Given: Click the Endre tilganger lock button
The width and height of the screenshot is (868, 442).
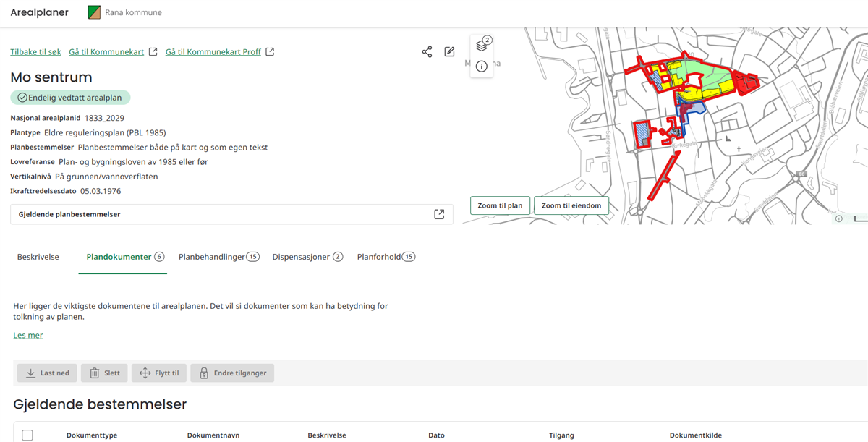Looking at the screenshot, I should pos(232,373).
